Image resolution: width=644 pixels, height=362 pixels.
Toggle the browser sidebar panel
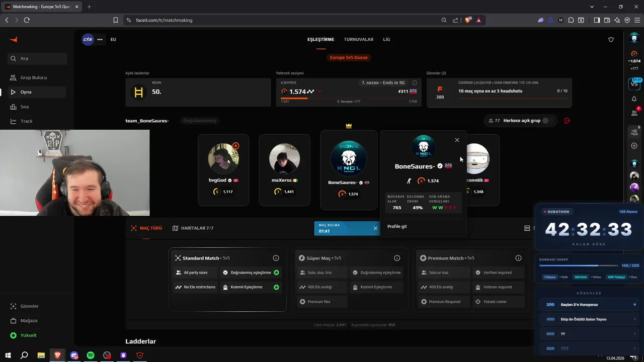coord(597,20)
